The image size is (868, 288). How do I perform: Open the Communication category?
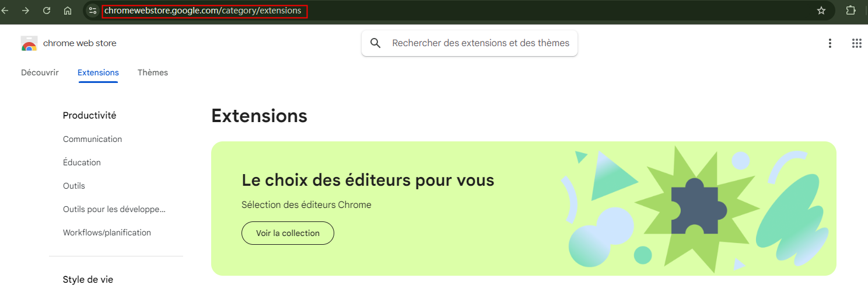coord(93,139)
